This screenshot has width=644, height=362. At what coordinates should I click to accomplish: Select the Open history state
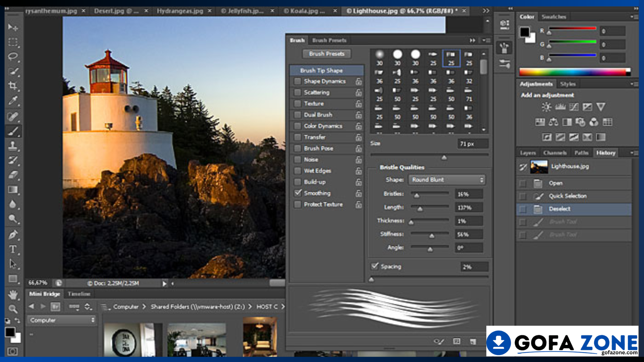click(574, 183)
